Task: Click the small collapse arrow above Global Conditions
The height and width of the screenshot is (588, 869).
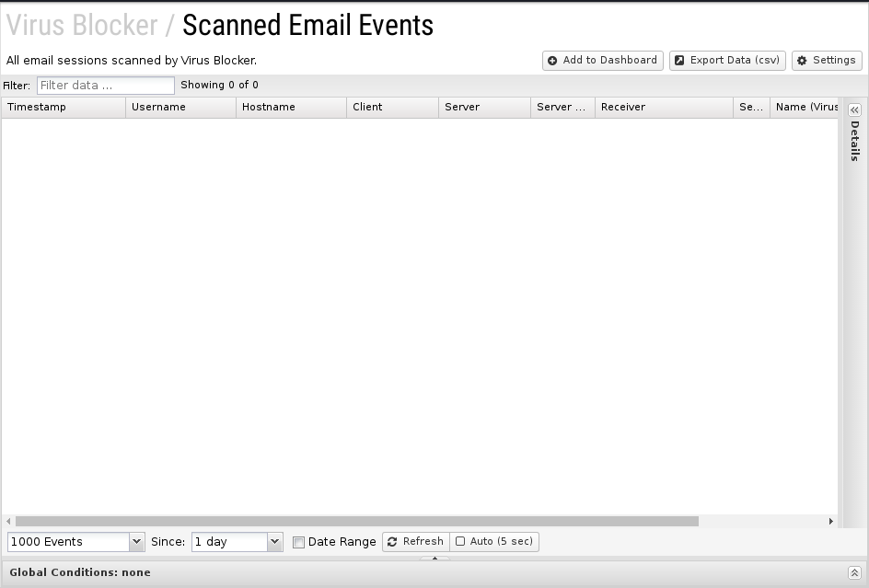Action: point(434,558)
